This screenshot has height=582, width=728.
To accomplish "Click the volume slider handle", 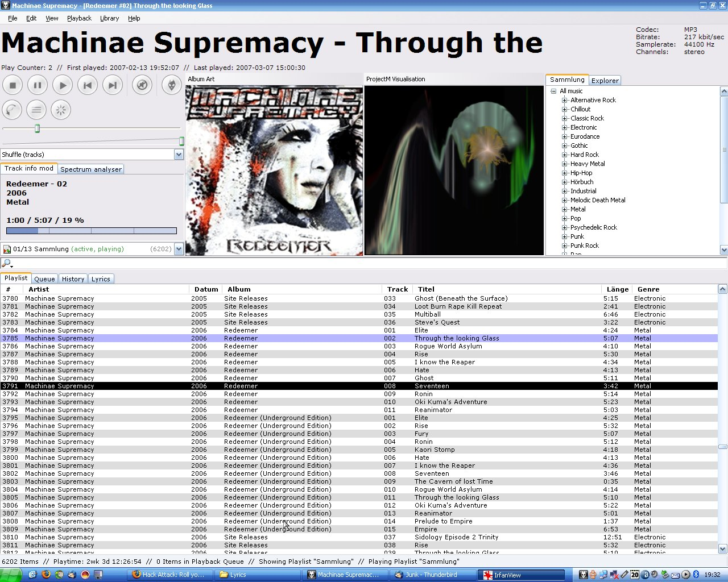I will point(182,141).
